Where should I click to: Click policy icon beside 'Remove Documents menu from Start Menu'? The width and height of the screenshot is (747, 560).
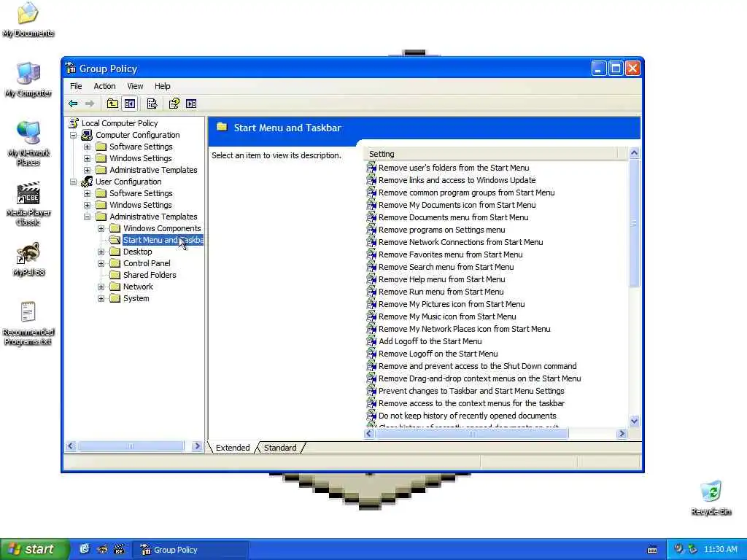[x=371, y=217]
